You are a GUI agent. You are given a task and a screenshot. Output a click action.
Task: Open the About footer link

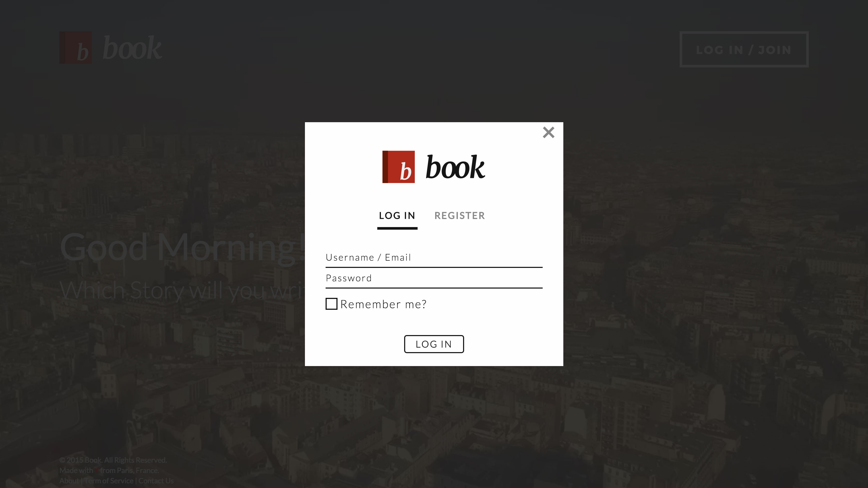(69, 481)
